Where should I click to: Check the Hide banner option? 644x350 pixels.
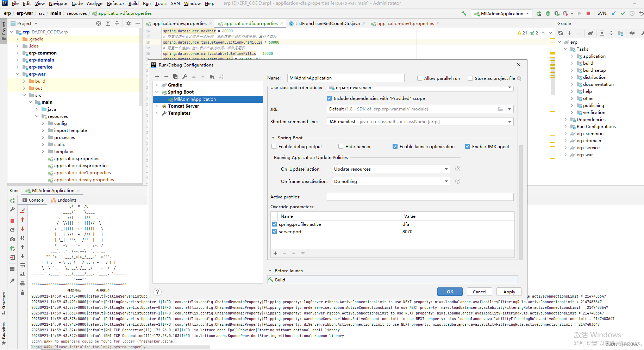click(341, 146)
